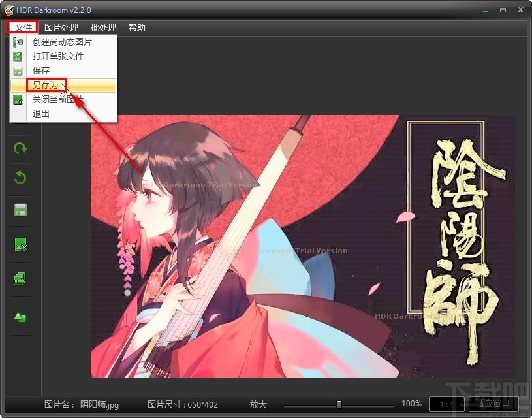The width and height of the screenshot is (532, 418).
Task: Choose 创建高动态图片 menu entry
Action: (x=63, y=42)
